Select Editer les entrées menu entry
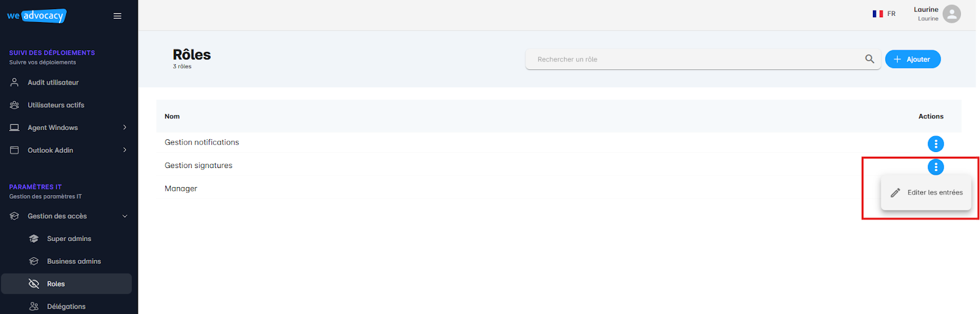 tap(926, 193)
